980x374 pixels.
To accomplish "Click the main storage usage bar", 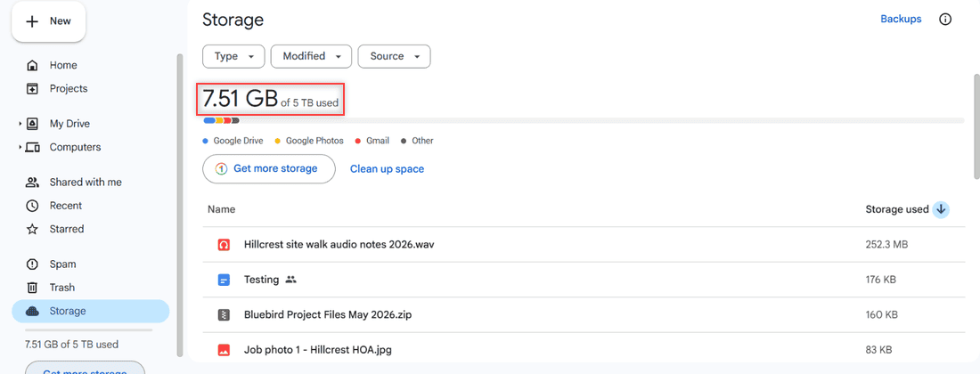I will click(x=584, y=120).
